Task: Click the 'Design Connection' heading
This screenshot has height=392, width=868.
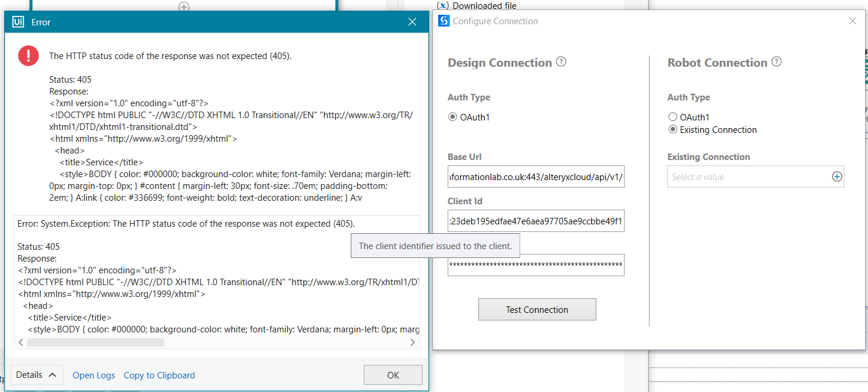Action: 500,63
